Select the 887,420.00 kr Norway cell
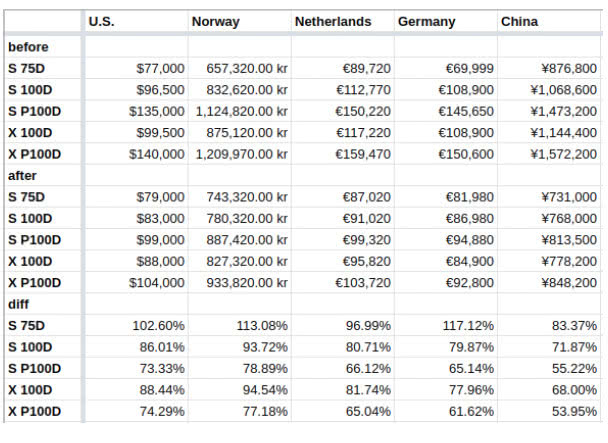 coord(239,240)
